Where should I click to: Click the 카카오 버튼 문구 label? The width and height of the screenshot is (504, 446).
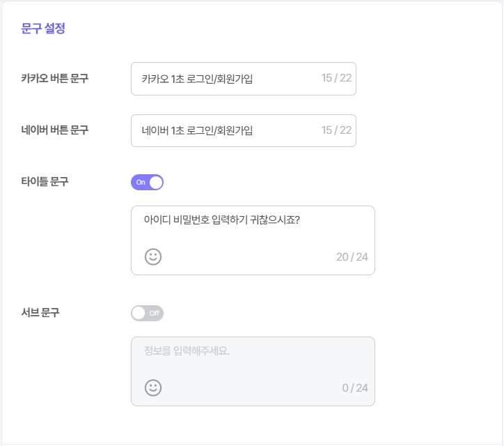coord(55,78)
